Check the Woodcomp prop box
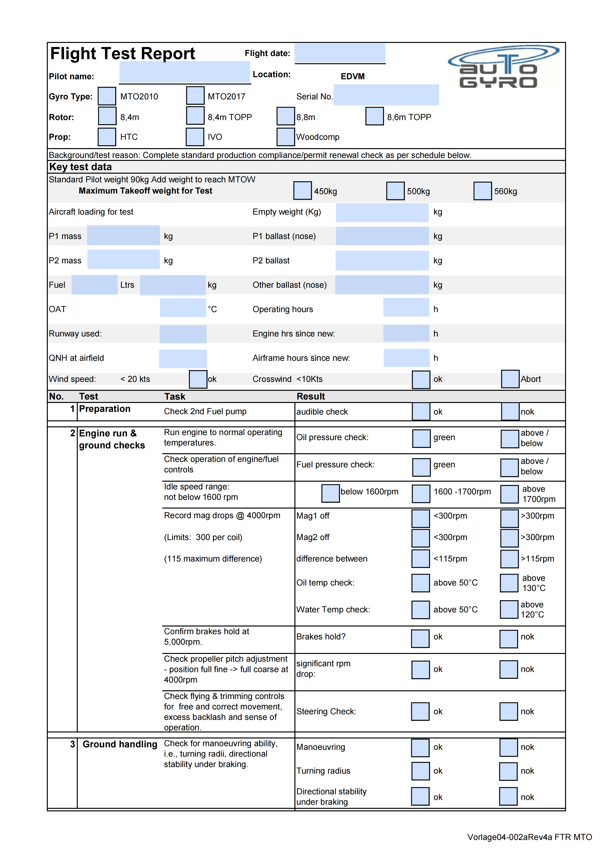This screenshot has width=614, height=868. click(x=286, y=137)
